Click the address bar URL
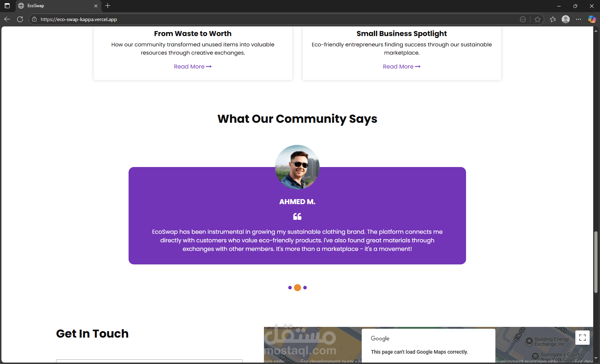Viewport: 600px width, 364px height. [79, 19]
